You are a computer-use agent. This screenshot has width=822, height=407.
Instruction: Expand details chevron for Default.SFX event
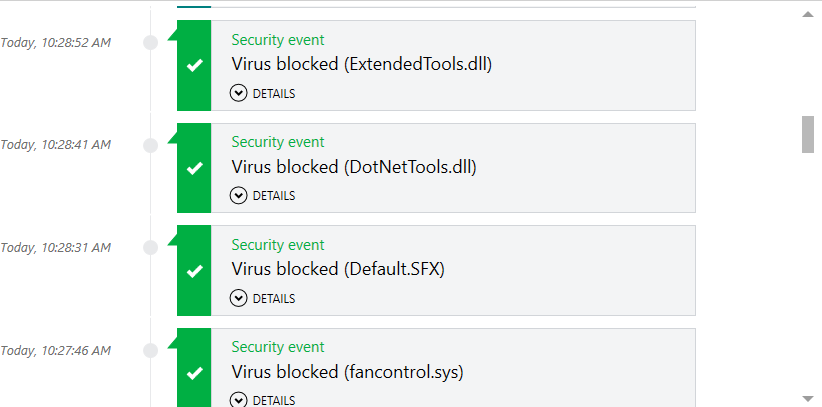(238, 298)
